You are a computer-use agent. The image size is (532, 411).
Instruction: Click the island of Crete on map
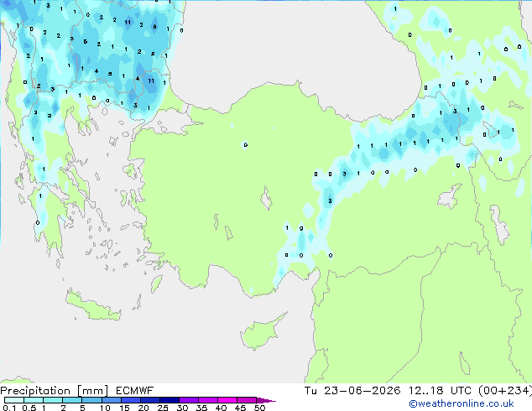tap(92, 306)
